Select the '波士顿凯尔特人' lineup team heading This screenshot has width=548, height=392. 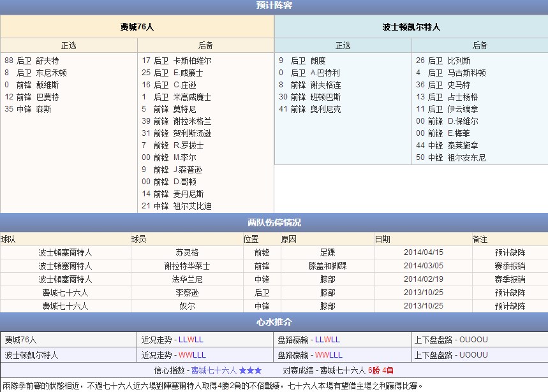point(411,27)
